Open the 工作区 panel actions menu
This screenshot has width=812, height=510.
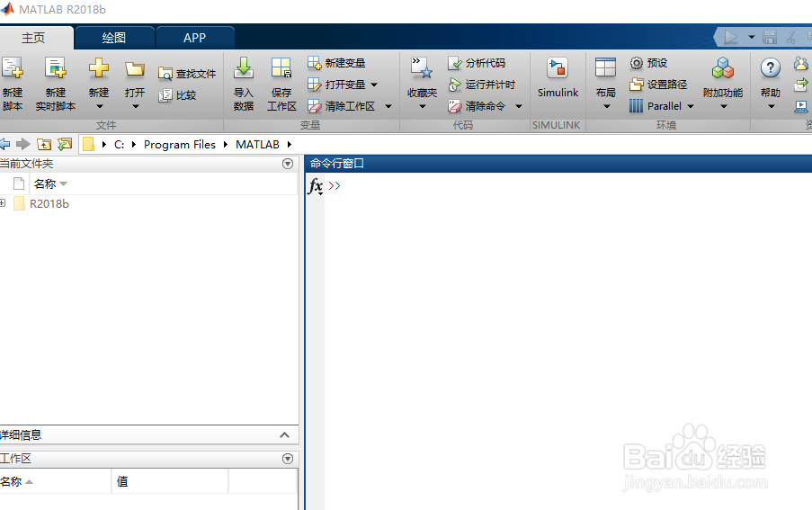coord(288,459)
